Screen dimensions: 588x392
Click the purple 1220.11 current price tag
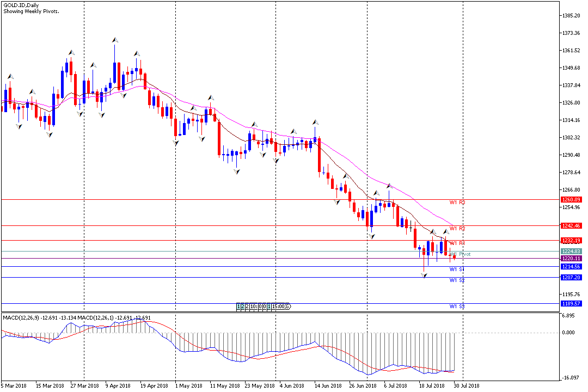tap(571, 259)
